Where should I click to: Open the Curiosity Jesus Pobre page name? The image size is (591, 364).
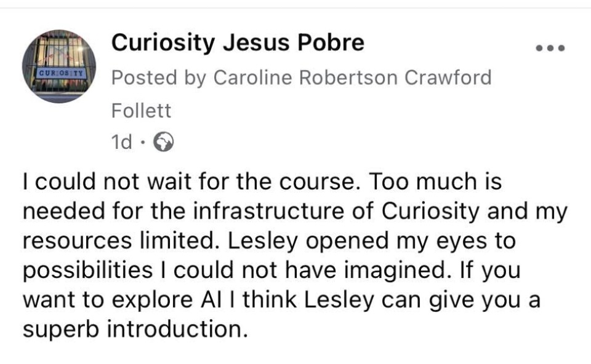(238, 42)
